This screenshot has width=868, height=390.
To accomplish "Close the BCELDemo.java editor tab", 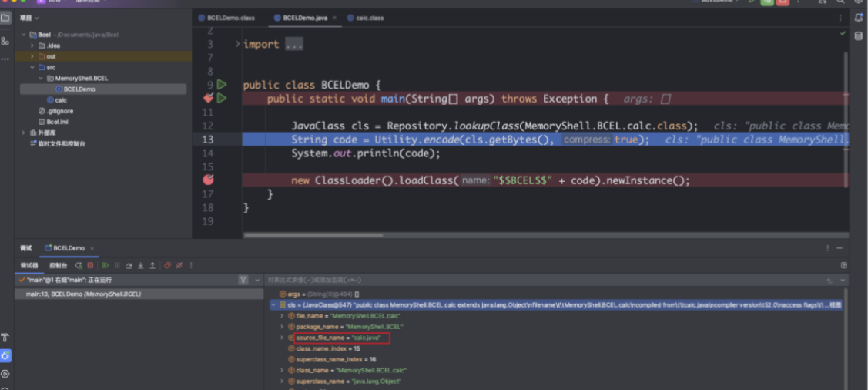I will 334,18.
